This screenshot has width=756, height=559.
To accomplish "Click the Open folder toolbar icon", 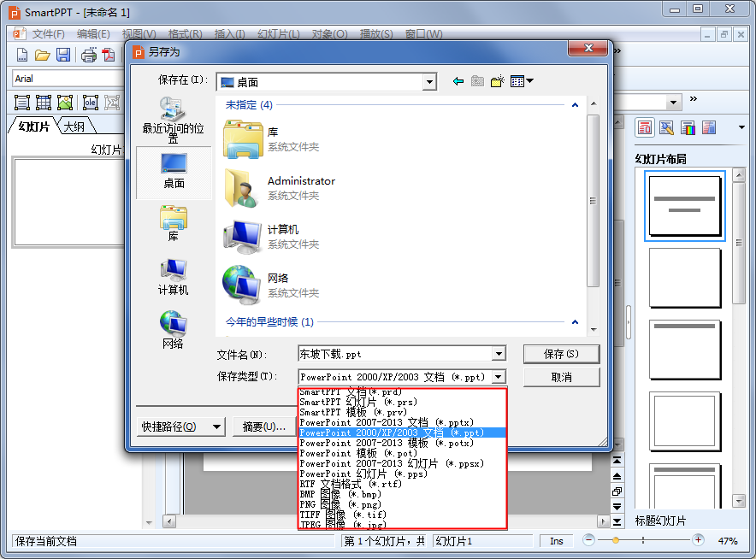I will [x=43, y=55].
